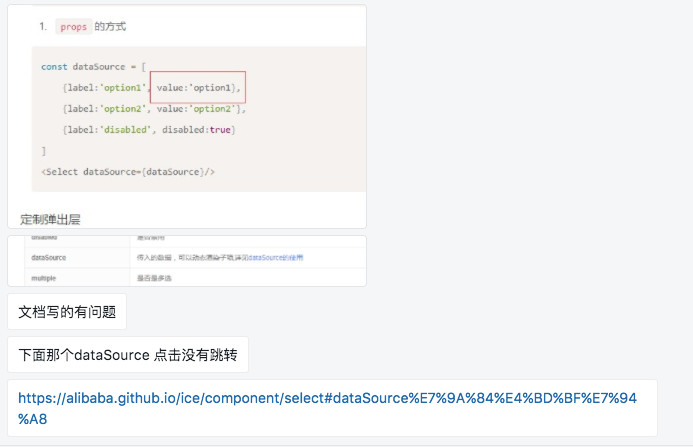This screenshot has width=693, height=447.
Task: Open the dataSource table image thumbnail
Action: 187,261
